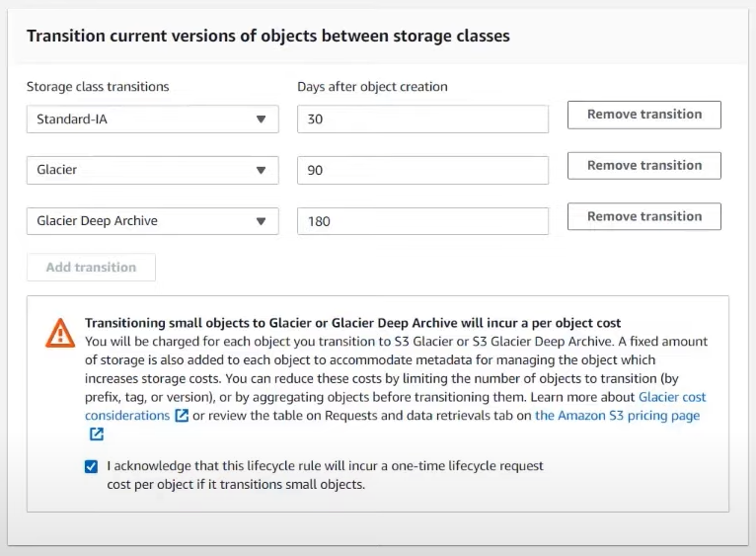This screenshot has height=556, width=756.
Task: Click the warning triangle icon
Action: pyautogui.click(x=60, y=333)
